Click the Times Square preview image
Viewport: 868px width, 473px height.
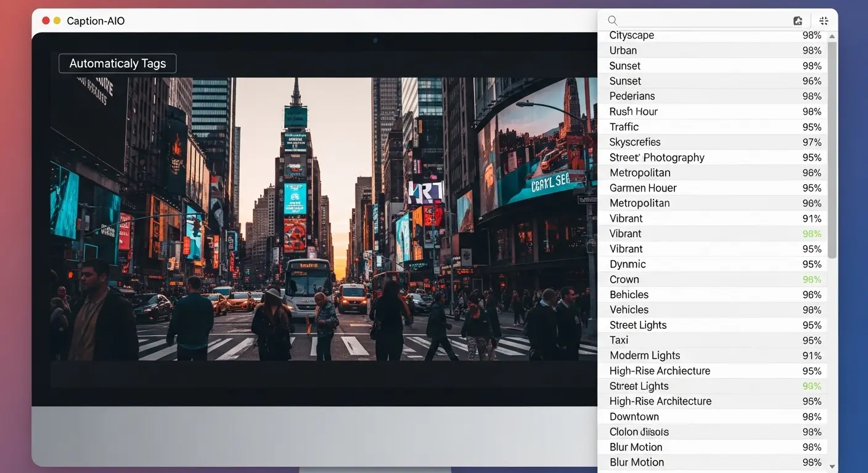point(324,219)
